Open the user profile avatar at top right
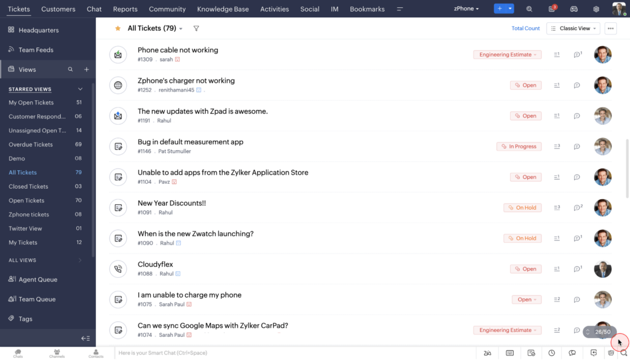Viewport: 630px width, 364px height. [619, 9]
